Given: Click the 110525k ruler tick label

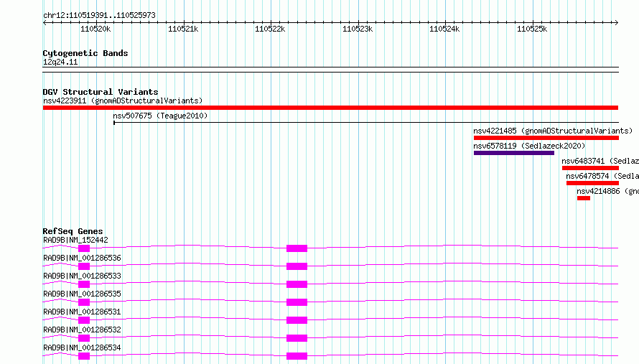Looking at the screenshot, I should [x=532, y=29].
